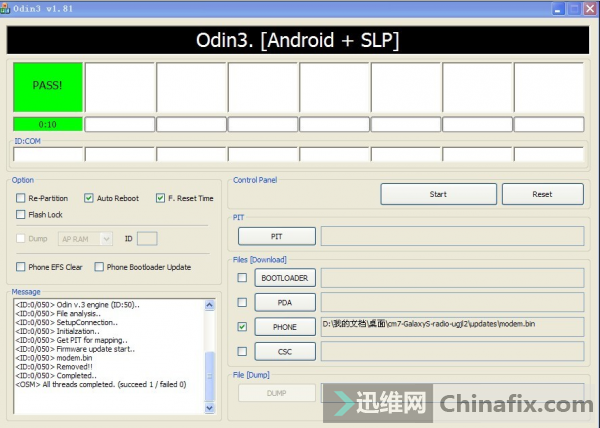Image resolution: width=600 pixels, height=428 pixels.
Task: Click the empty CSC path field
Action: click(453, 351)
